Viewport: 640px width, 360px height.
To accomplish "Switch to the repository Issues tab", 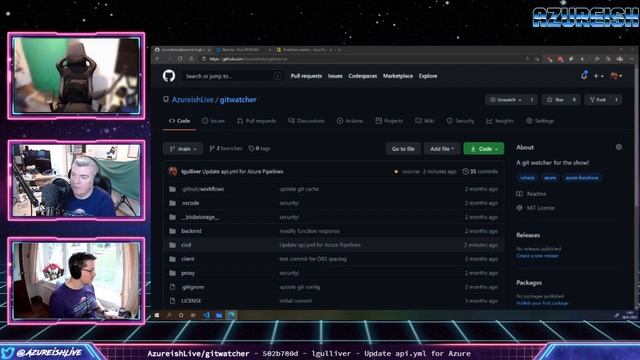I will [213, 121].
